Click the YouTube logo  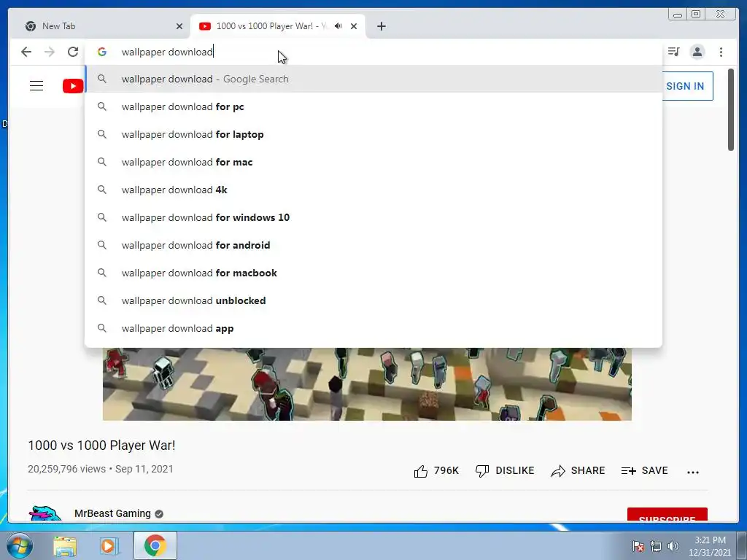(x=73, y=86)
